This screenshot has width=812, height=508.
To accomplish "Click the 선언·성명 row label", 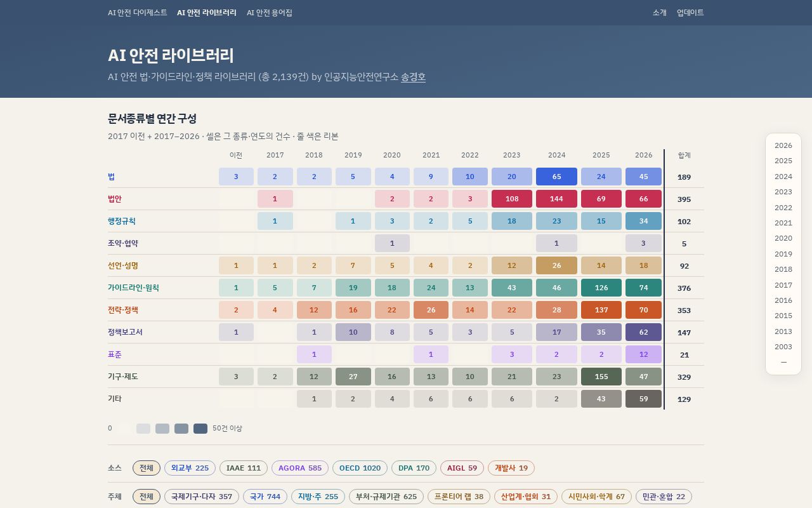I will pos(123,265).
